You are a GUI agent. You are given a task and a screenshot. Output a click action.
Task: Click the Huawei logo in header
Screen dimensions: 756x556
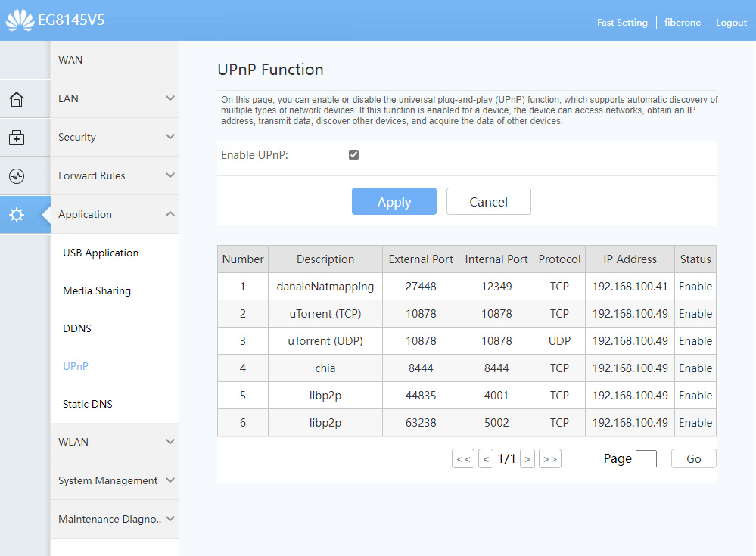pos(20,20)
